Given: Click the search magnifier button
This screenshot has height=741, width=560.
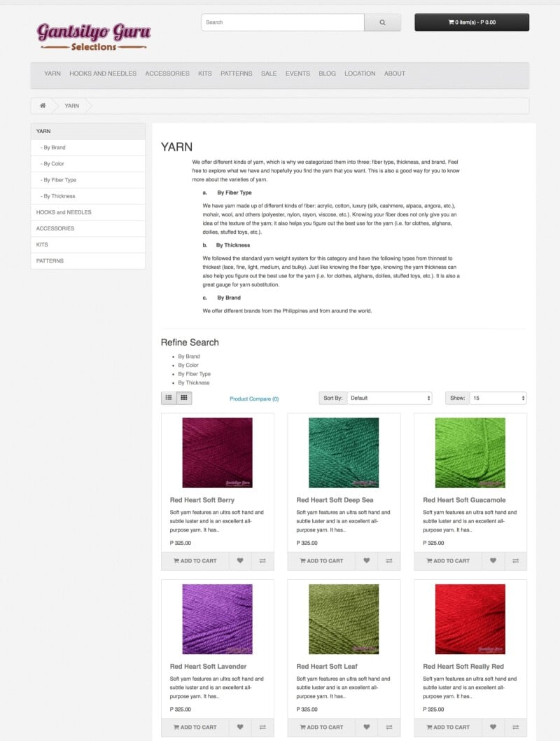Looking at the screenshot, I should (x=382, y=22).
